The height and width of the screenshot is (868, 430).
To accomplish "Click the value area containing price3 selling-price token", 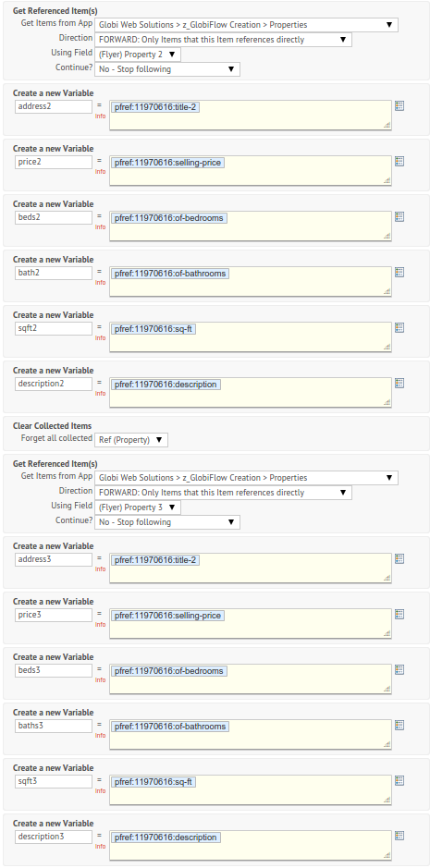I will (251, 623).
